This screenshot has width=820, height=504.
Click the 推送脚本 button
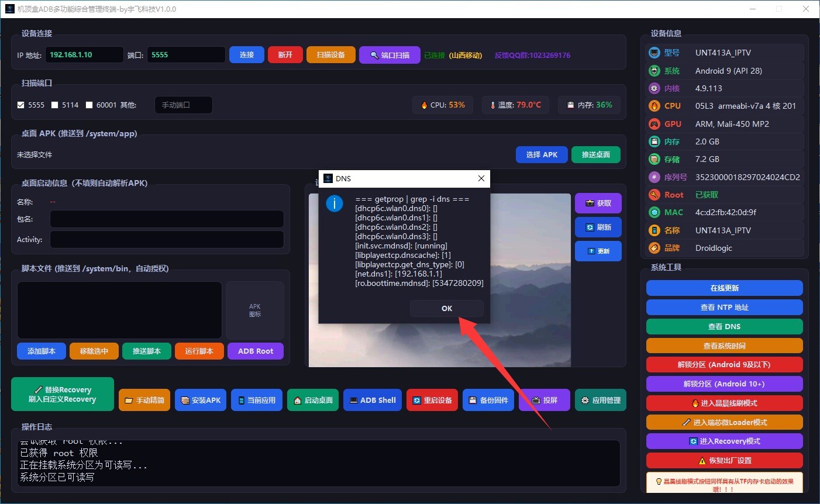(x=147, y=351)
